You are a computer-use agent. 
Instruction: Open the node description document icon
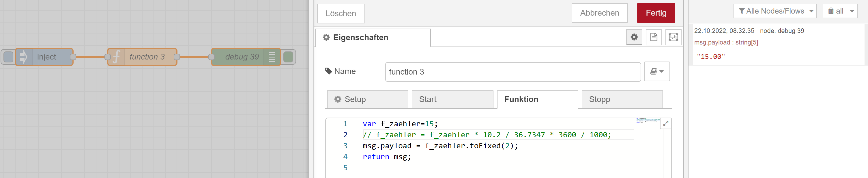coord(653,37)
